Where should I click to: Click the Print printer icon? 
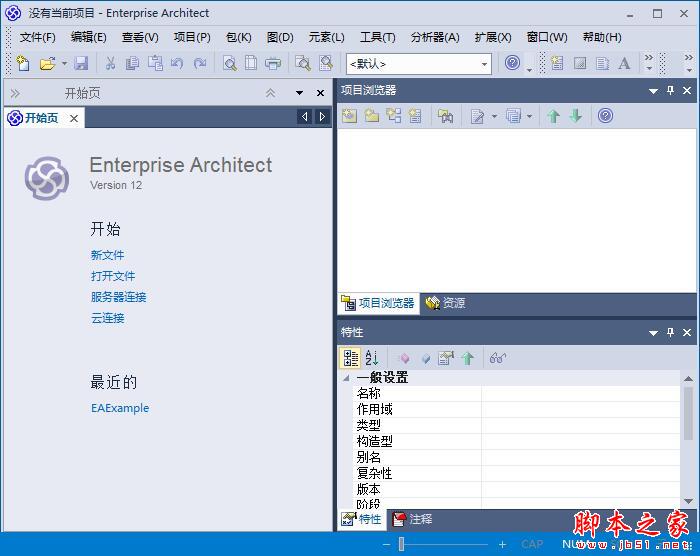(x=273, y=63)
